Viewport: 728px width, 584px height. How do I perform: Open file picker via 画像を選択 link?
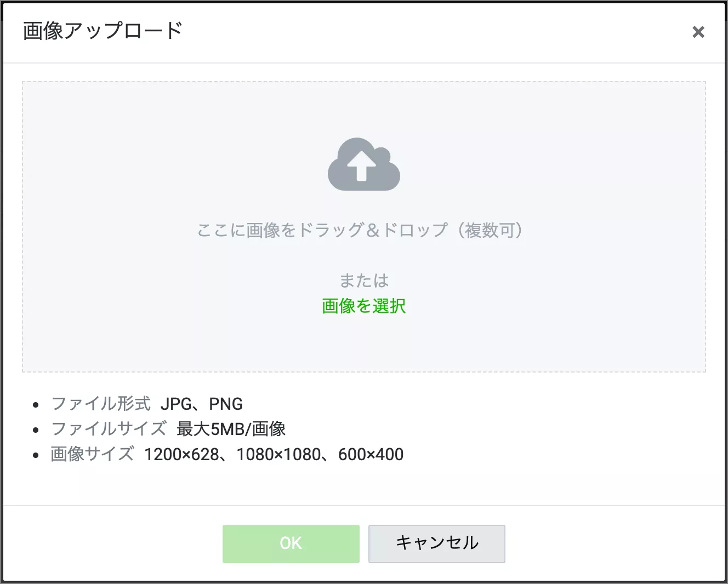[x=363, y=306]
